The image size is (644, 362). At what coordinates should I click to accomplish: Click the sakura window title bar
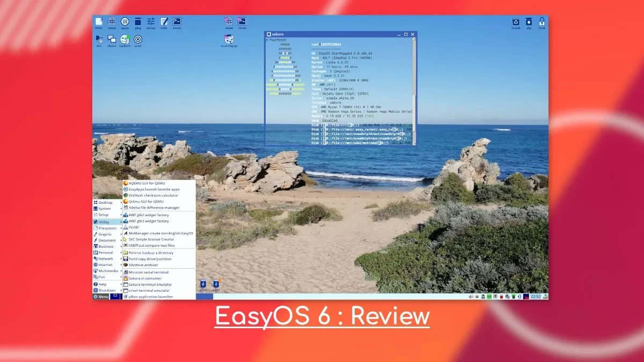tap(341, 34)
